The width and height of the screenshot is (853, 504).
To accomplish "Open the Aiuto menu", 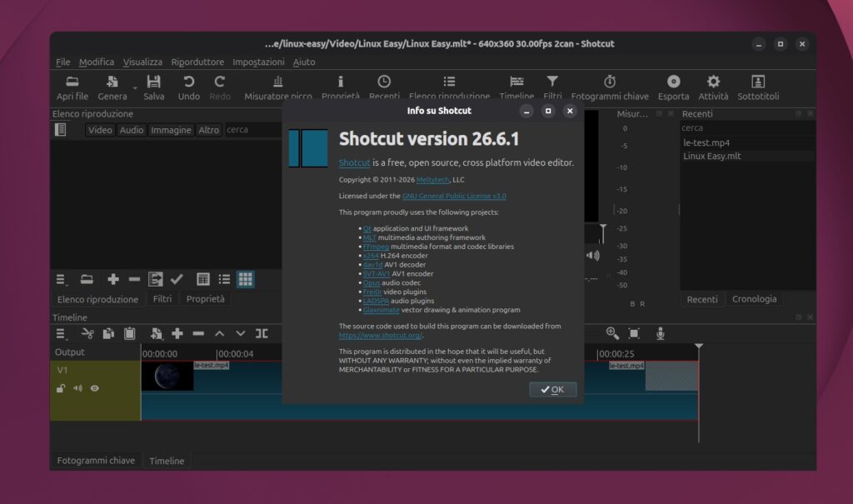I will tap(304, 62).
